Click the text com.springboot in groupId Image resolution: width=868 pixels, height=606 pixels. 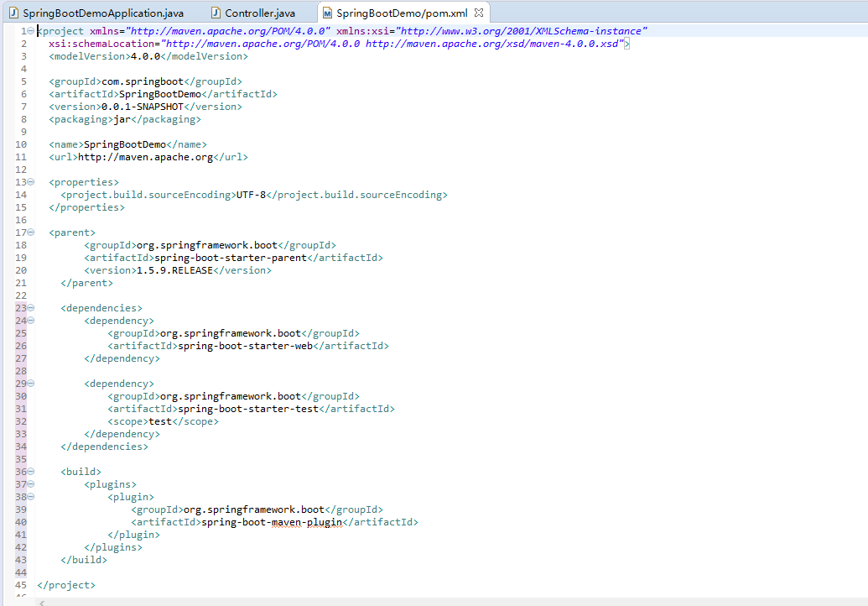coord(143,81)
